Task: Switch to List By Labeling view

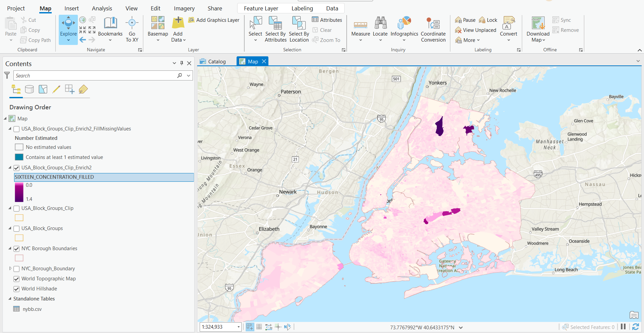Action: coord(83,89)
